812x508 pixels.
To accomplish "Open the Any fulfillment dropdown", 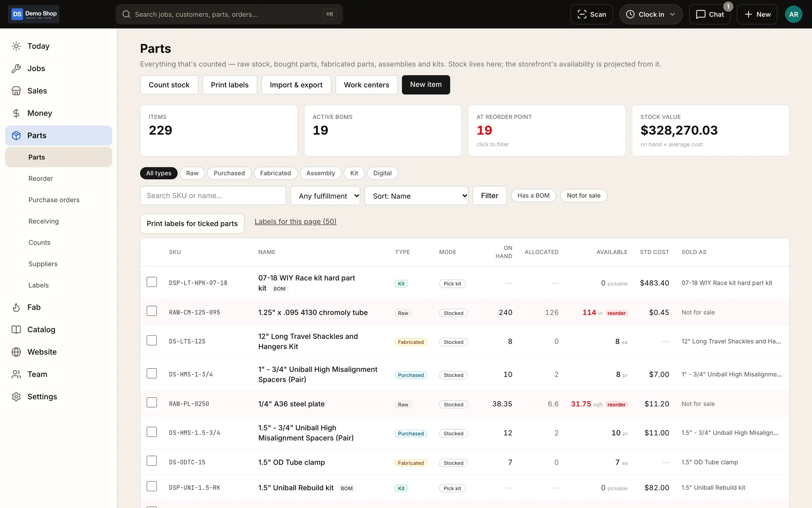I will [x=325, y=196].
